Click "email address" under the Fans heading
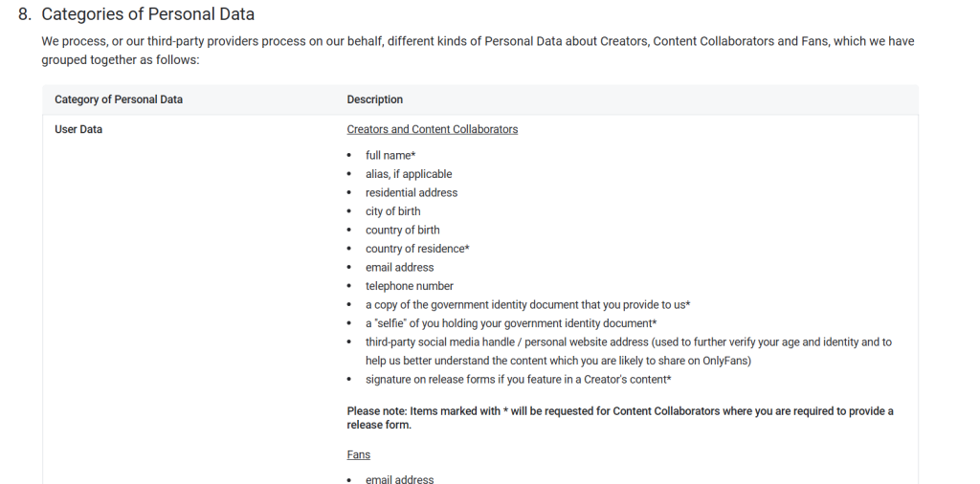Image resolution: width=980 pixels, height=484 pixels. (x=399, y=478)
